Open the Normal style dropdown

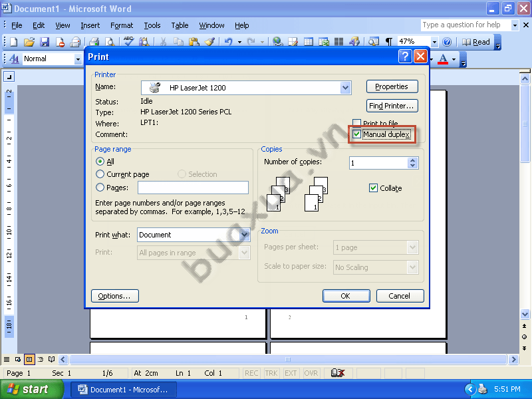point(78,59)
